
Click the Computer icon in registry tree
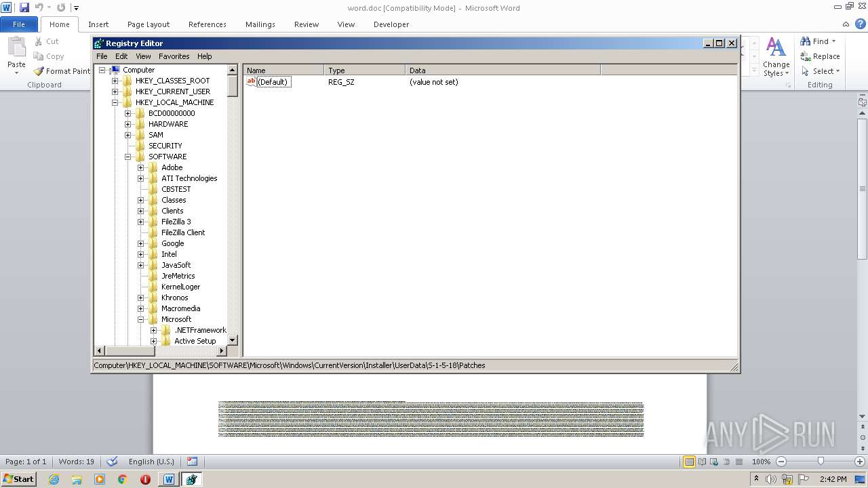point(114,70)
